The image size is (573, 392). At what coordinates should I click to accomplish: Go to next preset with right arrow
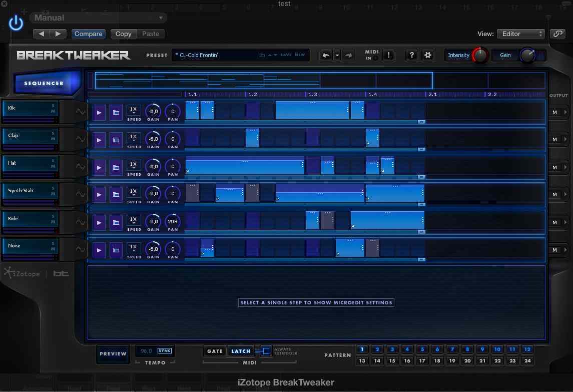point(58,34)
